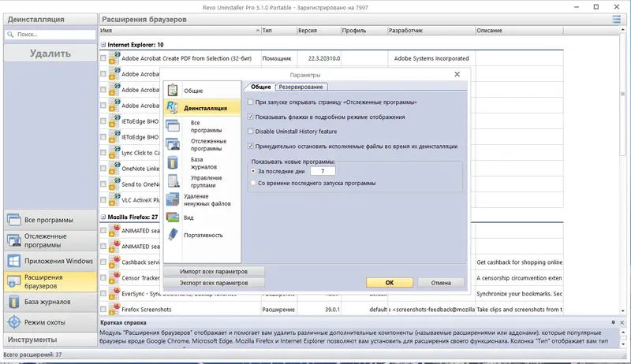The image size is (631, 364).
Task: Open the Общие category in Параметры sidebar
Action: 202,91
